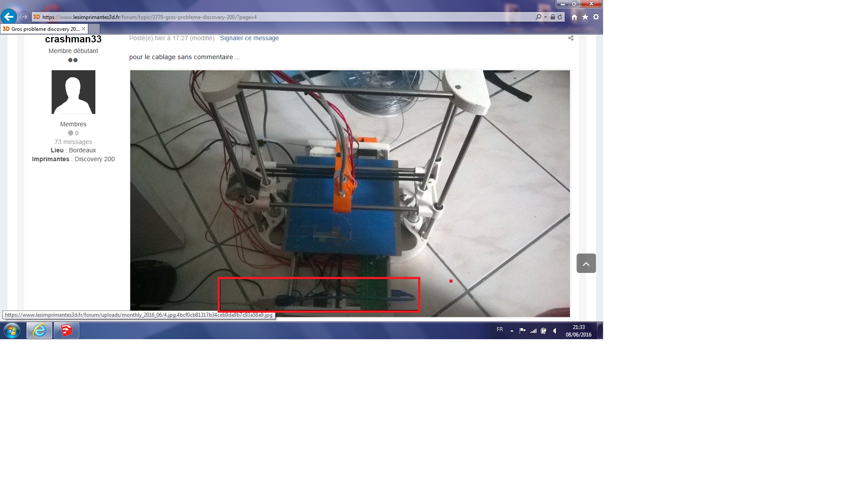Click the share icon on the post
Image resolution: width=868 pixels, height=488 pixels.
click(x=570, y=38)
